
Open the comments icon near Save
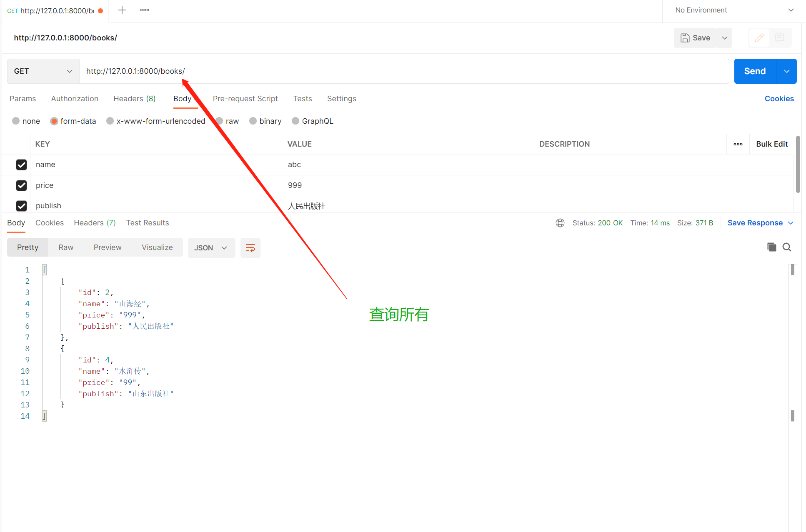click(780, 38)
